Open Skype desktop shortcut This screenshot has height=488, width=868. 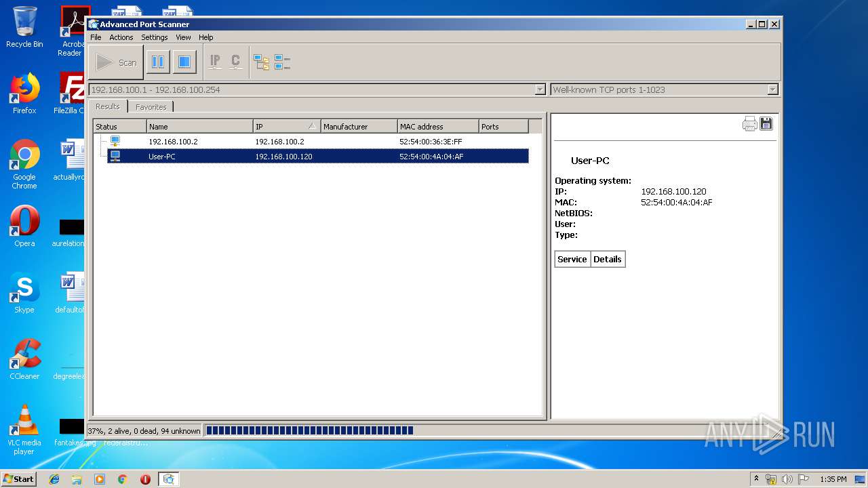tap(24, 293)
